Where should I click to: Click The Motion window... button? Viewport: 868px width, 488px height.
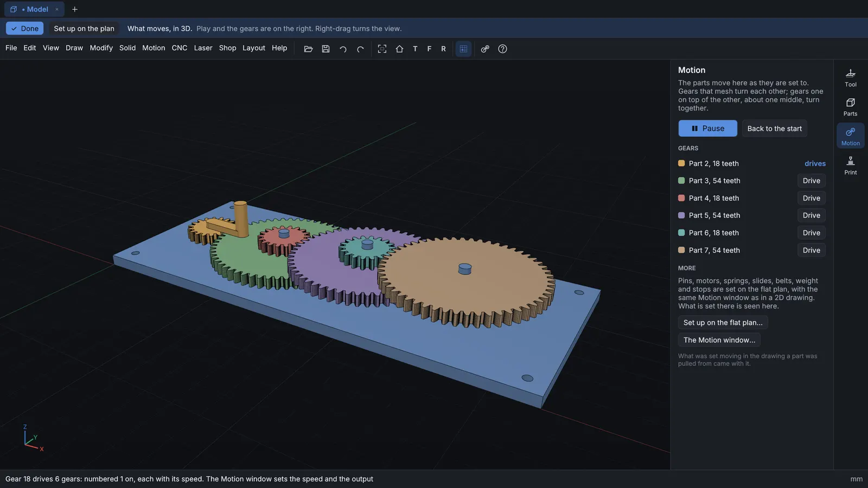tap(719, 340)
